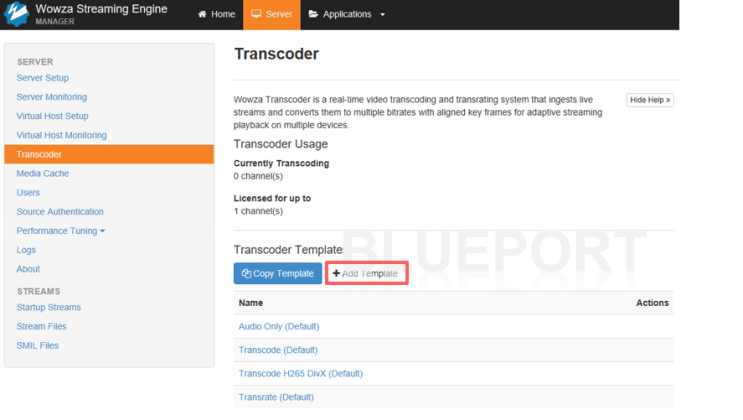
Task: Click the Copy Template button
Action: 278,274
